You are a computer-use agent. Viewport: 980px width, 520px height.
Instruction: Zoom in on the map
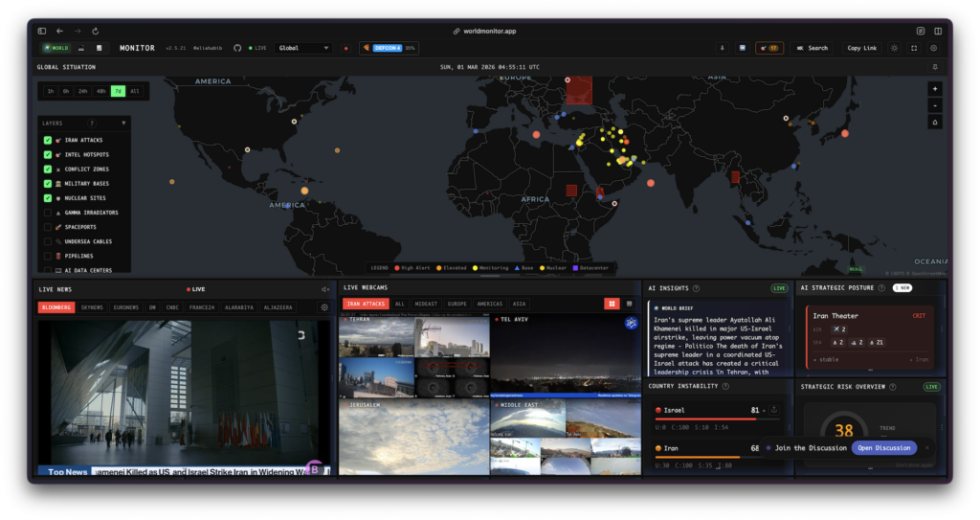[934, 88]
